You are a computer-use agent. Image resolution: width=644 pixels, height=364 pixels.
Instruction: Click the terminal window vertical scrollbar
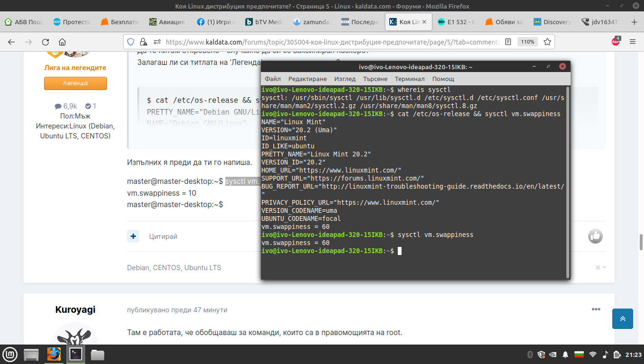pos(568,182)
